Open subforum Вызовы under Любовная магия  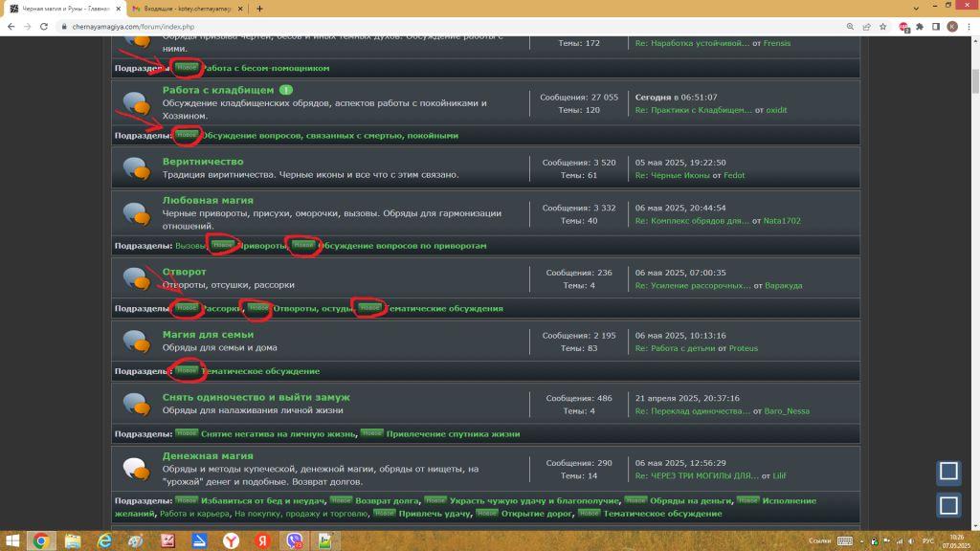coord(190,246)
